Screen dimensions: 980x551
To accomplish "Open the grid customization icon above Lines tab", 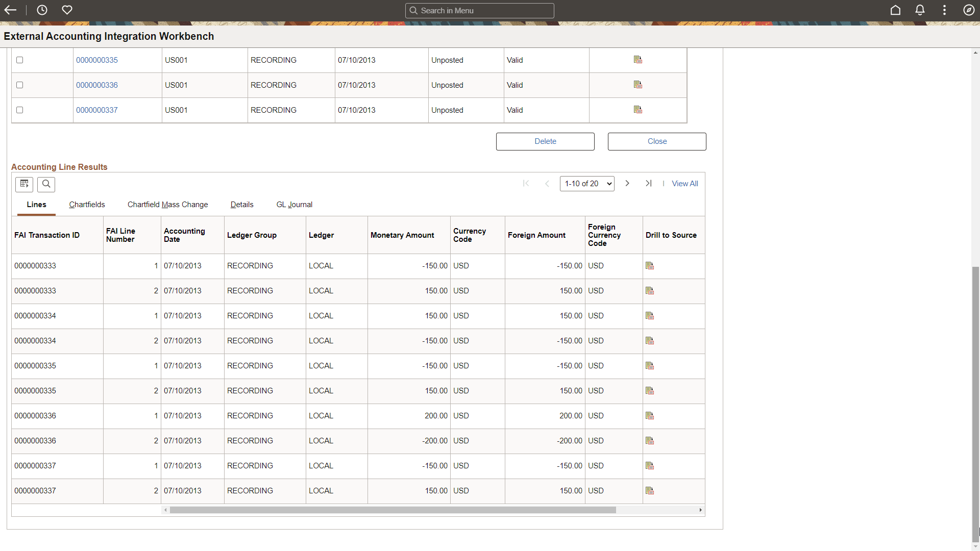I will [24, 184].
